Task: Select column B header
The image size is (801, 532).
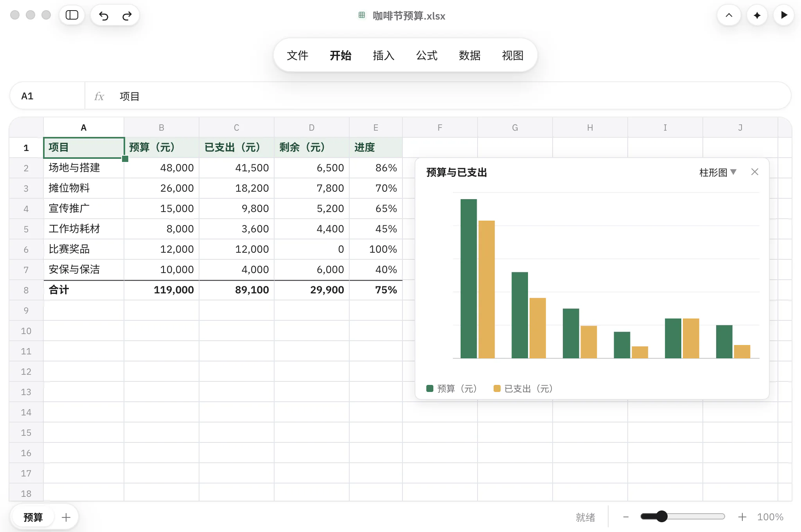Action: [162, 128]
